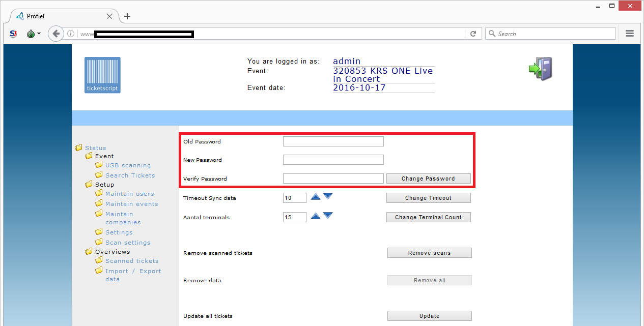Decrease Aantal terminals value
The width and height of the screenshot is (644, 326).
(328, 216)
